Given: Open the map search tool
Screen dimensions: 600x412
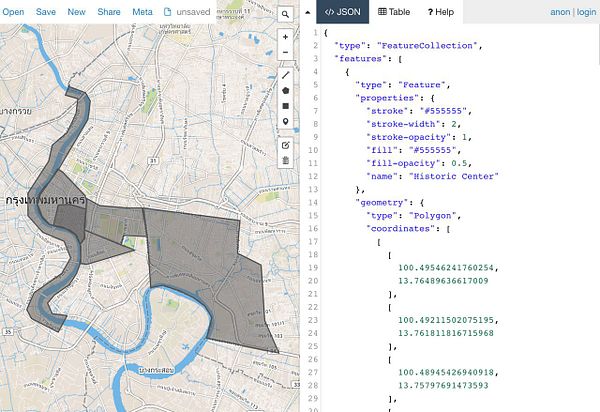Looking at the screenshot, I should pyautogui.click(x=285, y=15).
